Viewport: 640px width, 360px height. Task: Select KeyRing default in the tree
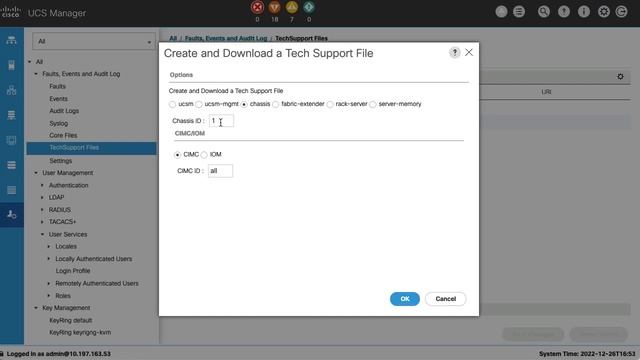click(70, 320)
